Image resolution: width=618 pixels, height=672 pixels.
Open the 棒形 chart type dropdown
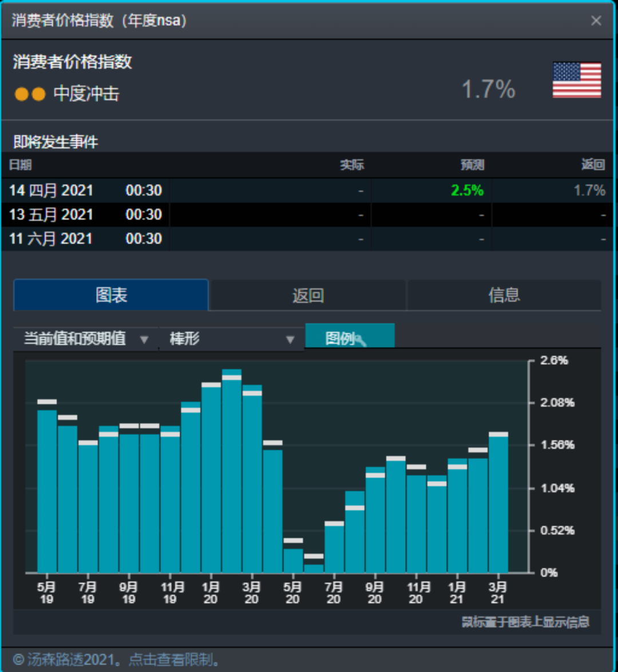point(232,339)
